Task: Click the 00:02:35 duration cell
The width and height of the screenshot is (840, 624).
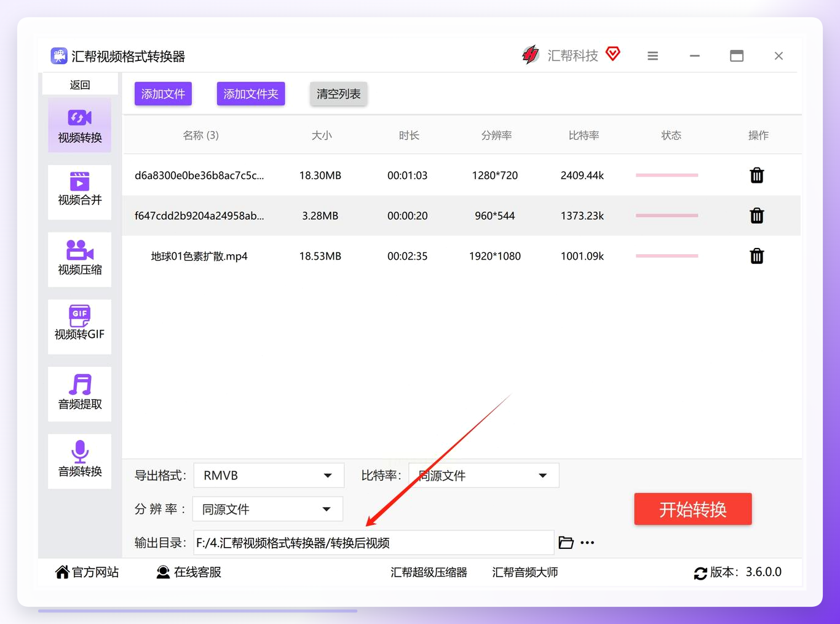Action: (407, 256)
